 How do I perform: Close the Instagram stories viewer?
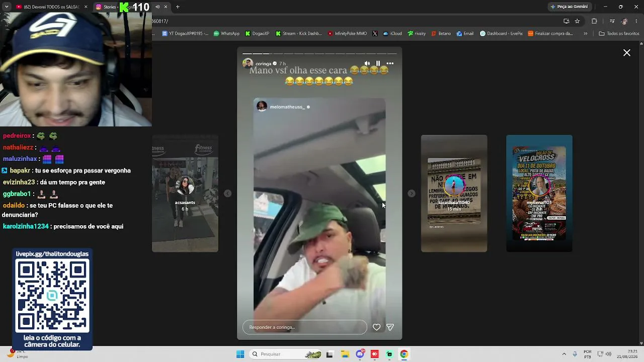(627, 53)
